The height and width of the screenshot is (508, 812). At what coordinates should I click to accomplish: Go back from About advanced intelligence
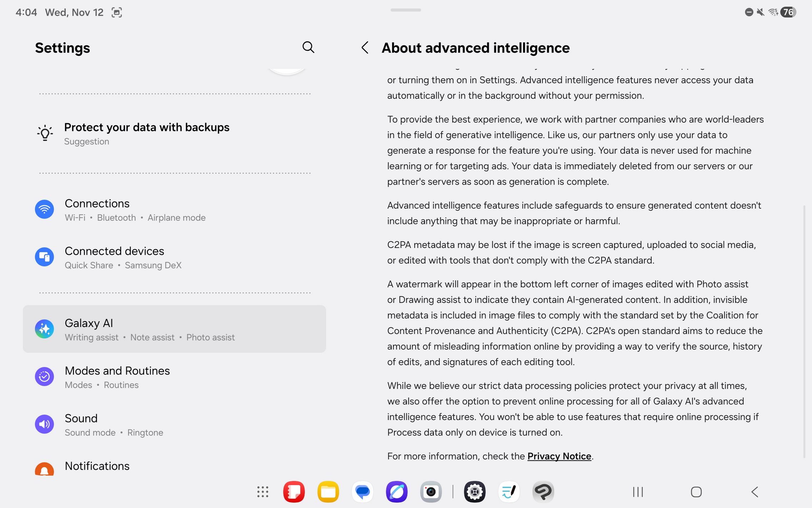coord(365,48)
